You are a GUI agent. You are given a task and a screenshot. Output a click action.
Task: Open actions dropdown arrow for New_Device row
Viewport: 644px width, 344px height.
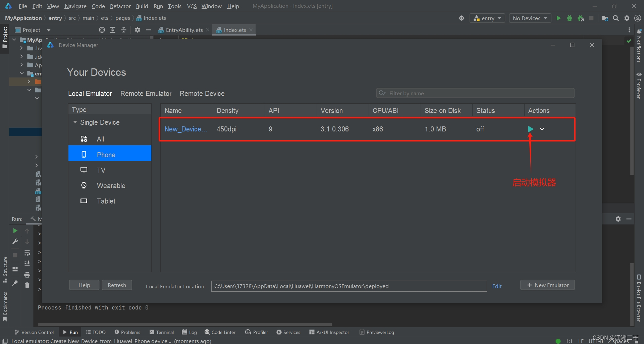point(542,129)
